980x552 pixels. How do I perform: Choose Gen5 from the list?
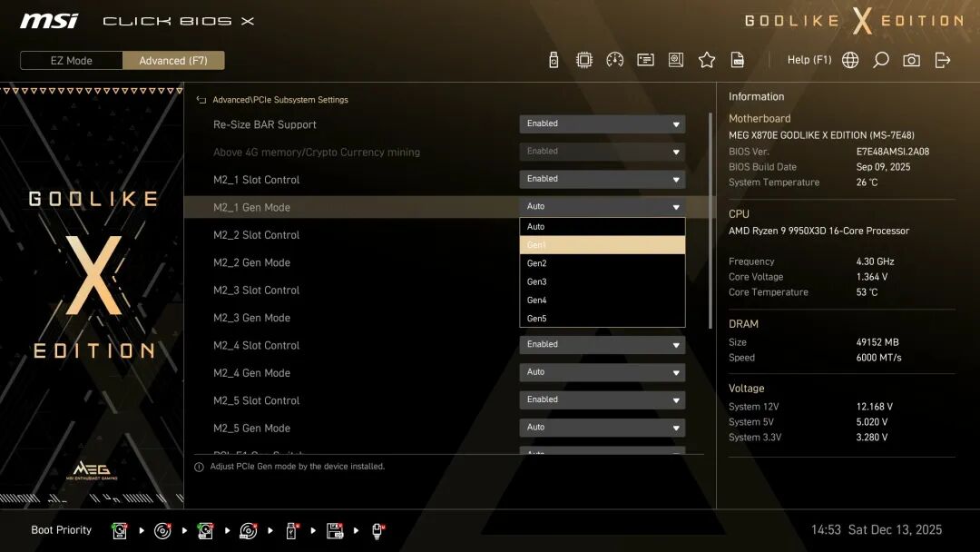click(602, 318)
